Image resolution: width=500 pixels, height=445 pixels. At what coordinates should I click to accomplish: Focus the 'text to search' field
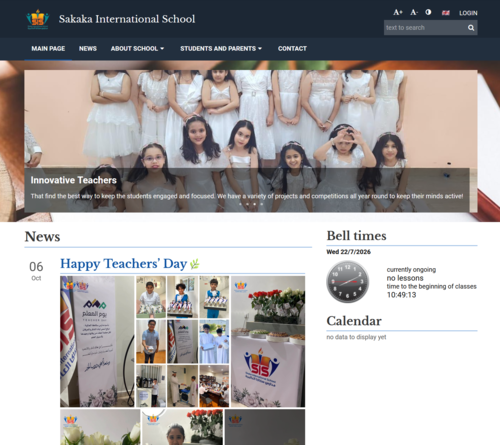click(424, 28)
